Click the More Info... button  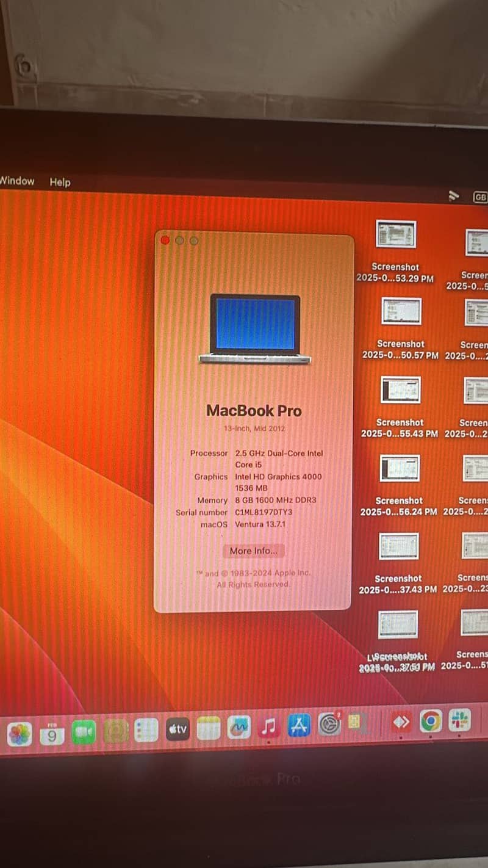click(x=253, y=551)
